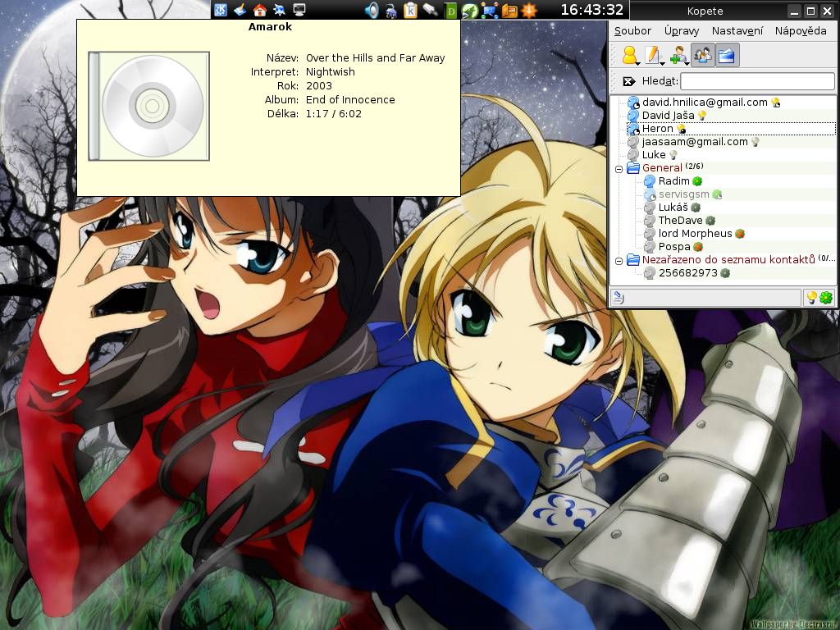Open Kopete status message pencil dropdown
The image size is (840, 630).
pos(654,55)
